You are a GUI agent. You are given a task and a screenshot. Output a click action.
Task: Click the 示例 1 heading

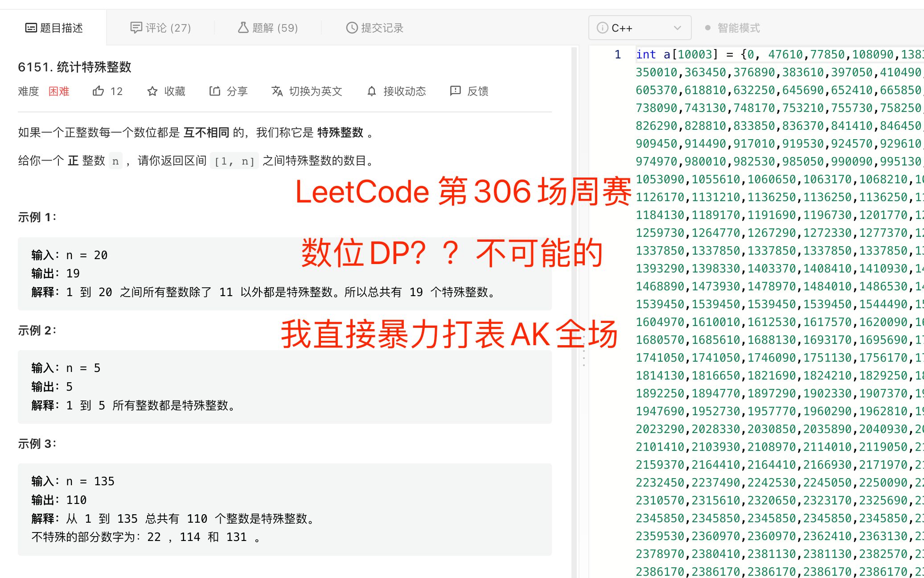tap(37, 217)
